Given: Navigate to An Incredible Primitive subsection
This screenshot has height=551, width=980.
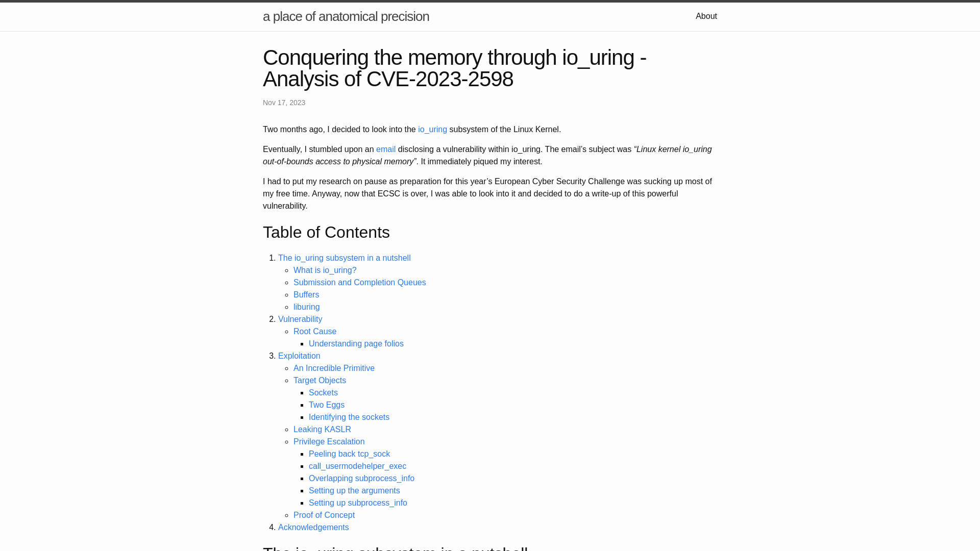Looking at the screenshot, I should 333,368.
